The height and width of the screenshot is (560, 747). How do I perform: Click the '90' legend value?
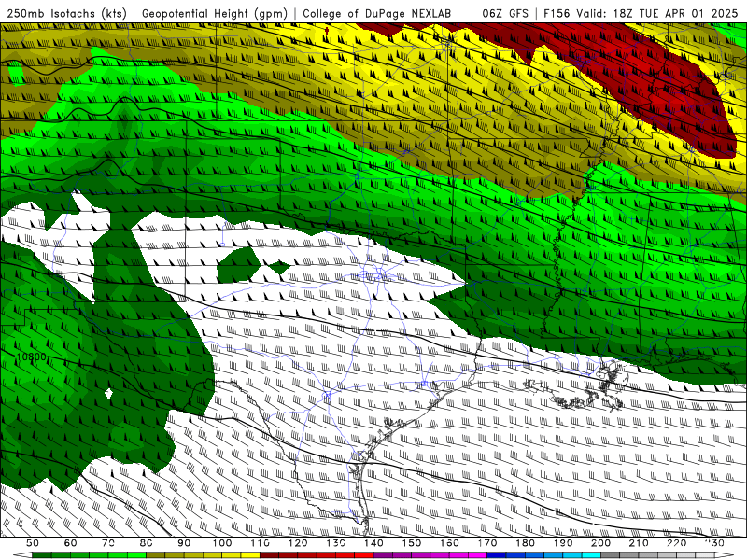pos(184,543)
